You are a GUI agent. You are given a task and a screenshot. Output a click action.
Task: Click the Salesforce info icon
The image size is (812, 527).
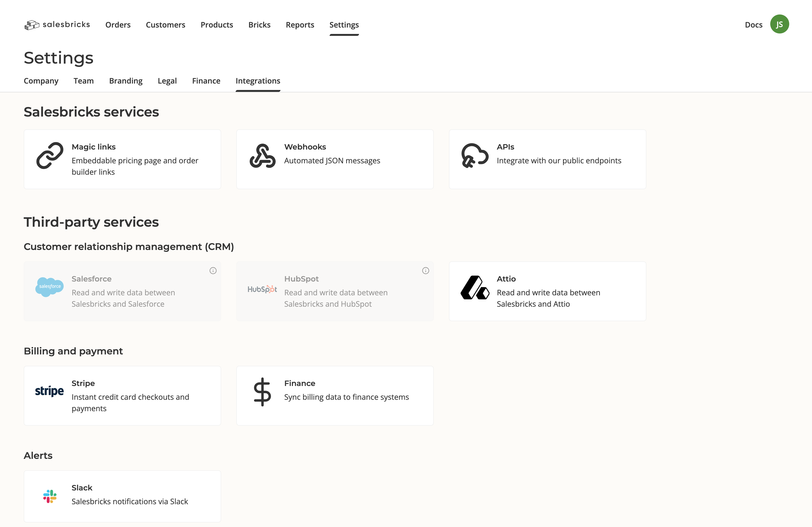tap(213, 271)
